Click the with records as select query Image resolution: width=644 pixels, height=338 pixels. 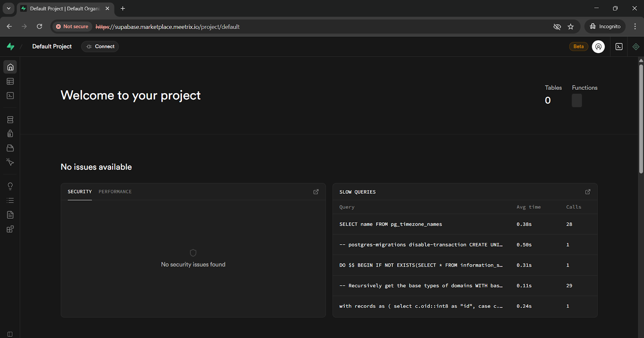click(x=421, y=306)
